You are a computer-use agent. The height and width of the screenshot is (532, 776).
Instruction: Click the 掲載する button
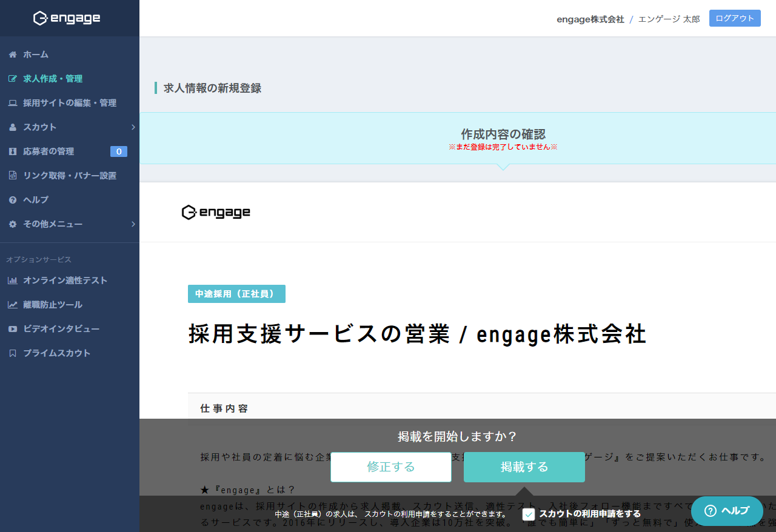[524, 467]
